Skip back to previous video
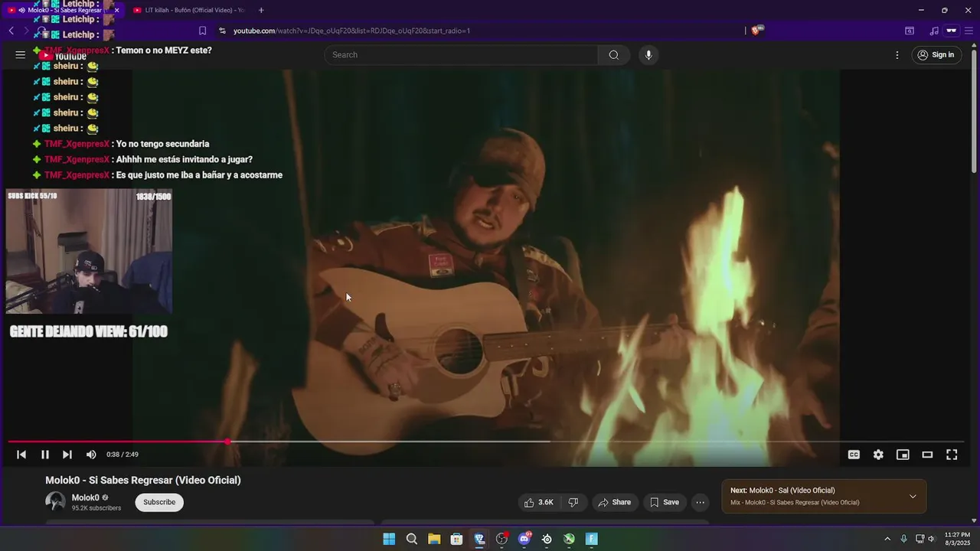980x551 pixels. click(x=21, y=455)
